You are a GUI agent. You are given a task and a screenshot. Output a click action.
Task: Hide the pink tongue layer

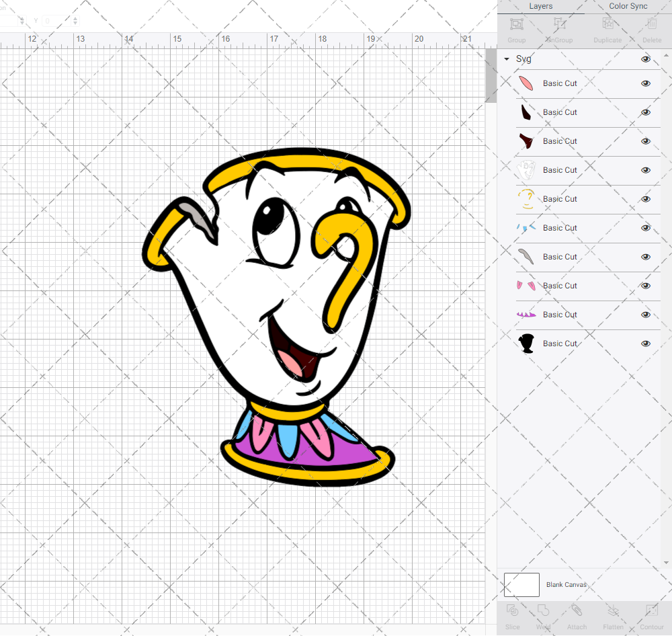coord(645,83)
